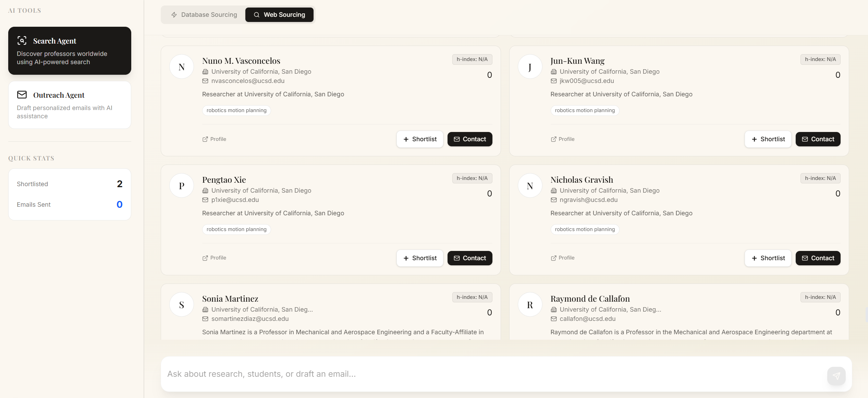Click the S avatar for Sonia Martinez
This screenshot has height=398, width=868.
(182, 305)
